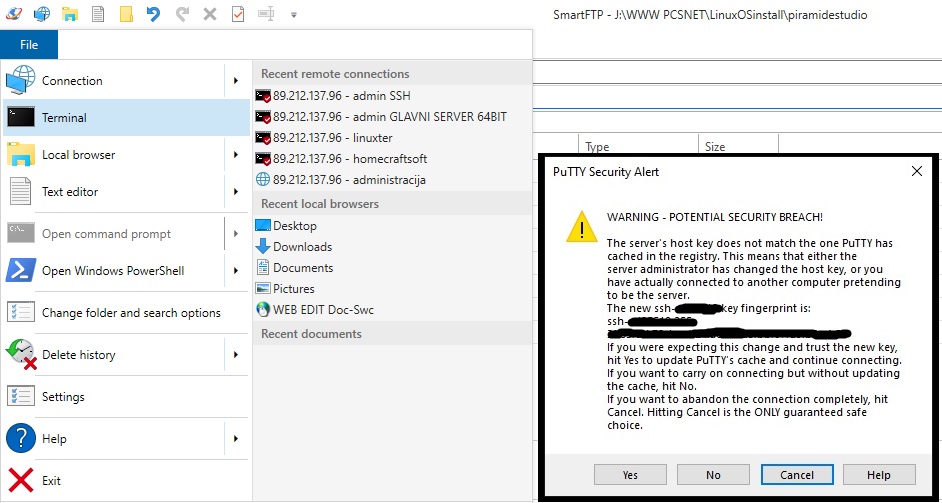Screen dimensions: 942x503
Task: Click Cancel in PuTTY Security Alert
Action: point(797,475)
